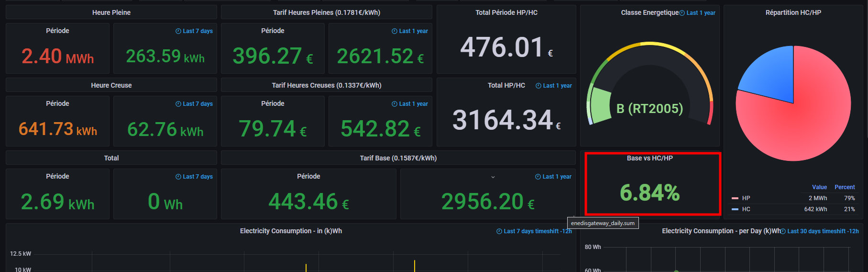The image size is (868, 272).
Task: Sort legend by the Value column header
Action: [819, 187]
